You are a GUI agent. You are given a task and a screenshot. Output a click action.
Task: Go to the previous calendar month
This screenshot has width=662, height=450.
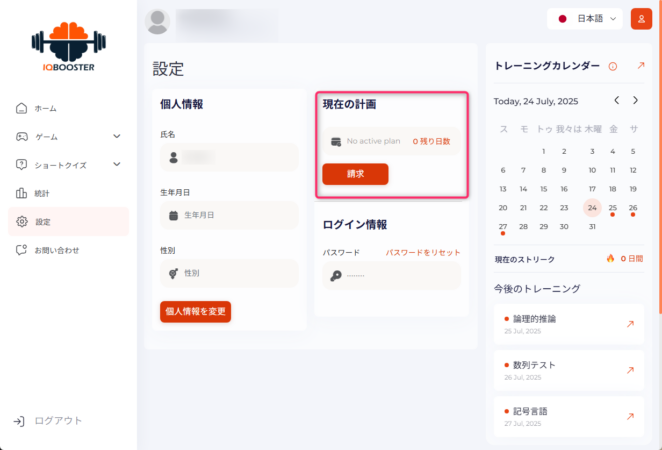coord(617,100)
